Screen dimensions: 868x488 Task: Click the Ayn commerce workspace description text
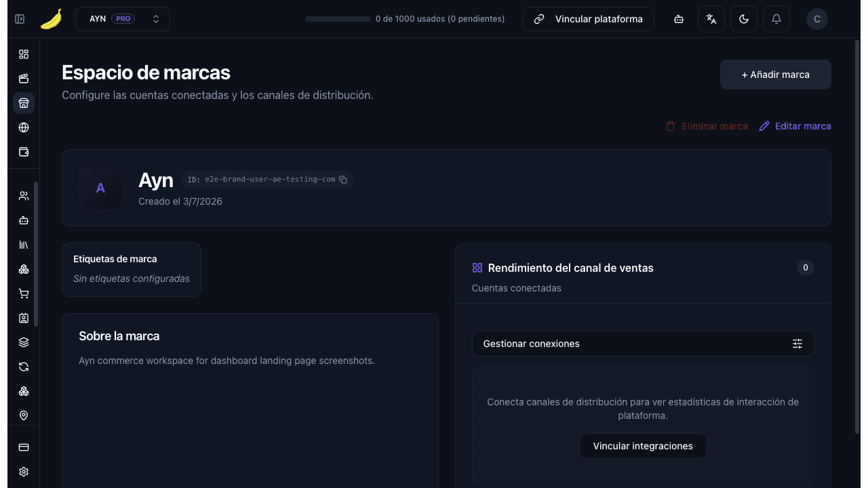pos(227,361)
